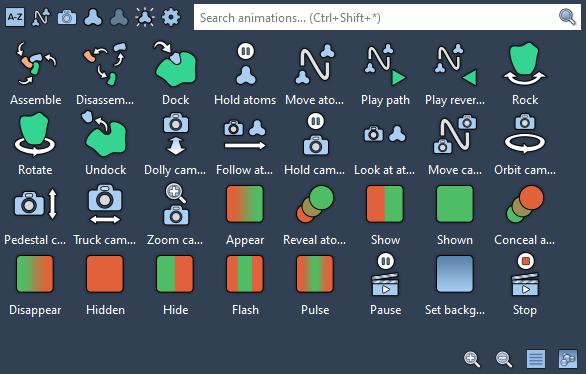Select the Undock animation
586x374 pixels.
click(105, 134)
